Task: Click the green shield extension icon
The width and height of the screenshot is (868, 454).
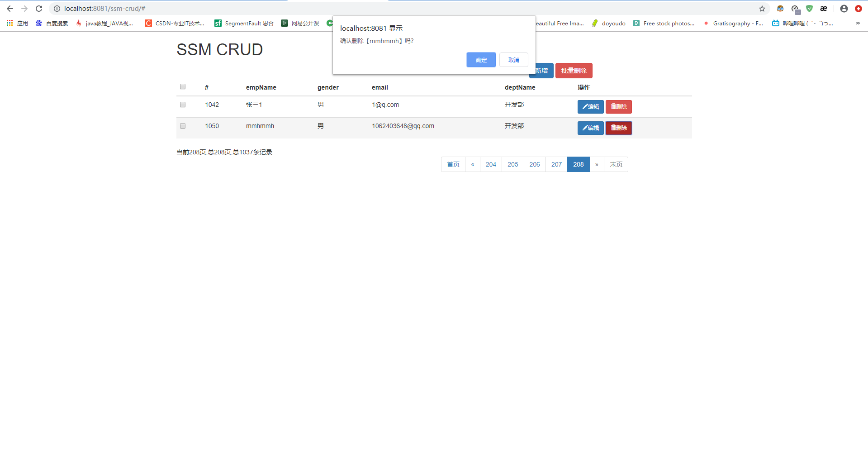Action: click(809, 8)
